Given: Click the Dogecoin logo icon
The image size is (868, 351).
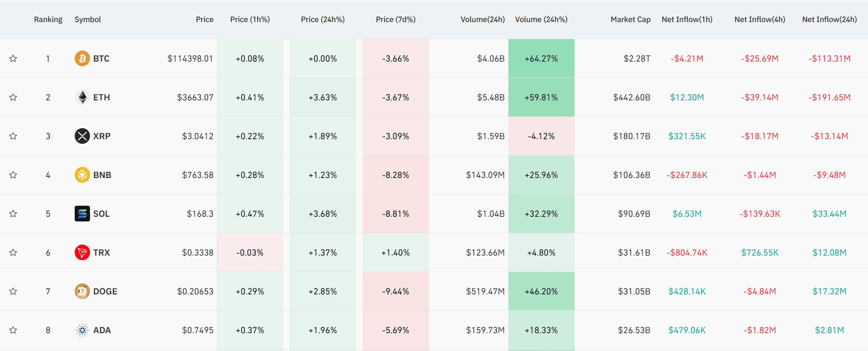Looking at the screenshot, I should click(82, 291).
